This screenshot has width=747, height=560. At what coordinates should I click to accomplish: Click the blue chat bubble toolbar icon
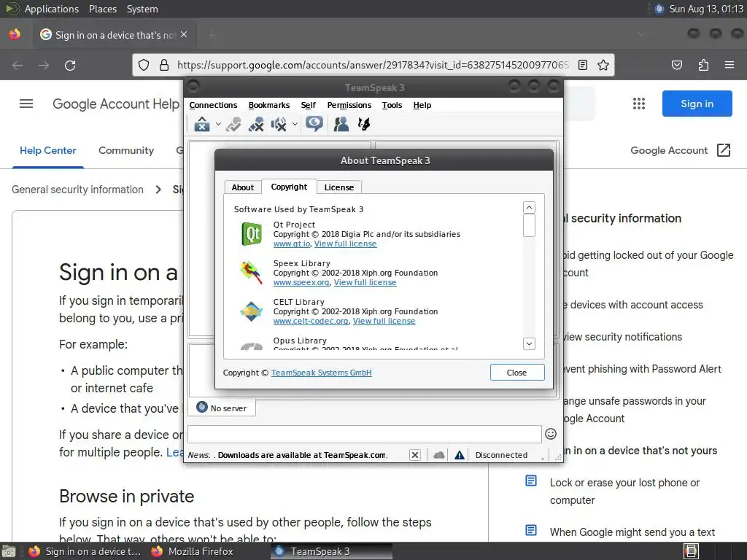[x=314, y=124]
